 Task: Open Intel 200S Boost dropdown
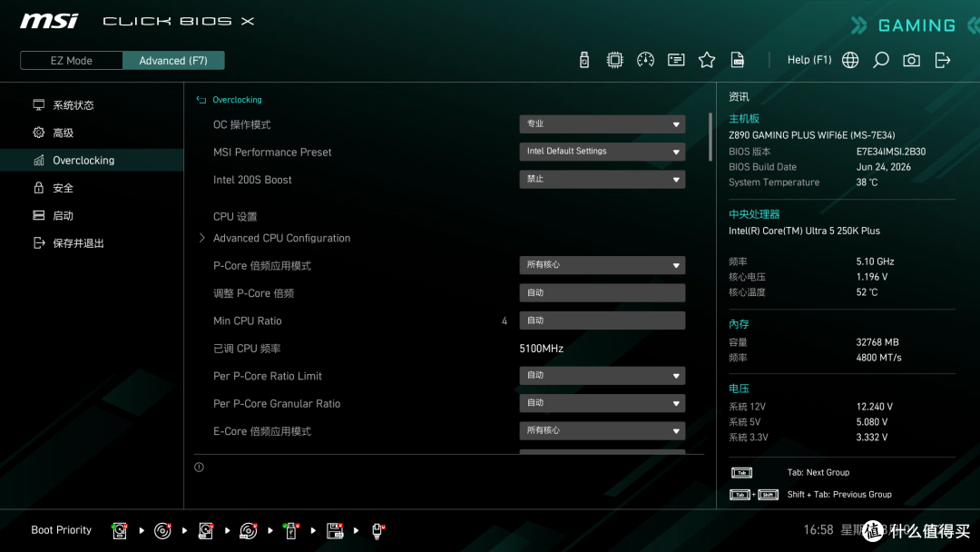[602, 179]
